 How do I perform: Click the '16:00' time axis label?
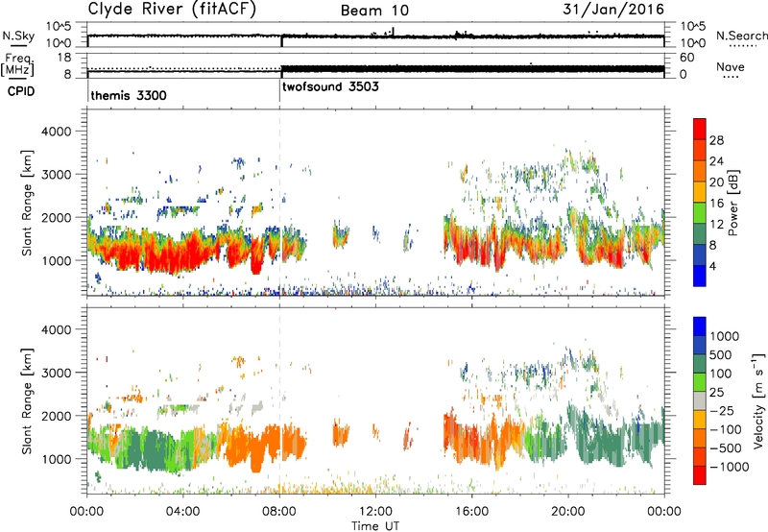point(471,512)
